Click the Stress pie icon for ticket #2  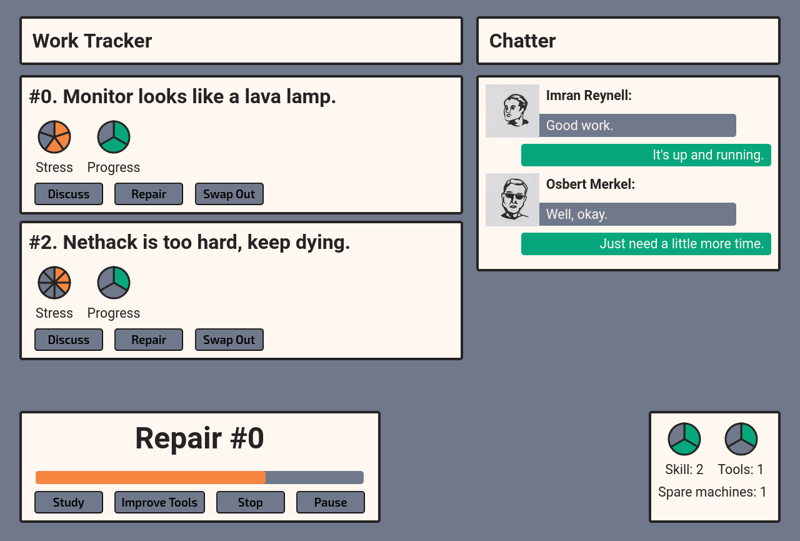(54, 282)
